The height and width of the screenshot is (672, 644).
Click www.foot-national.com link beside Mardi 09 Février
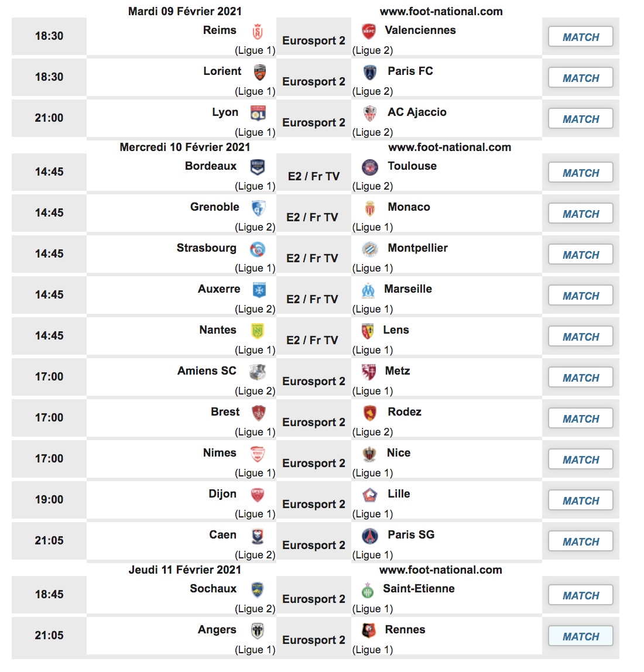click(x=441, y=12)
